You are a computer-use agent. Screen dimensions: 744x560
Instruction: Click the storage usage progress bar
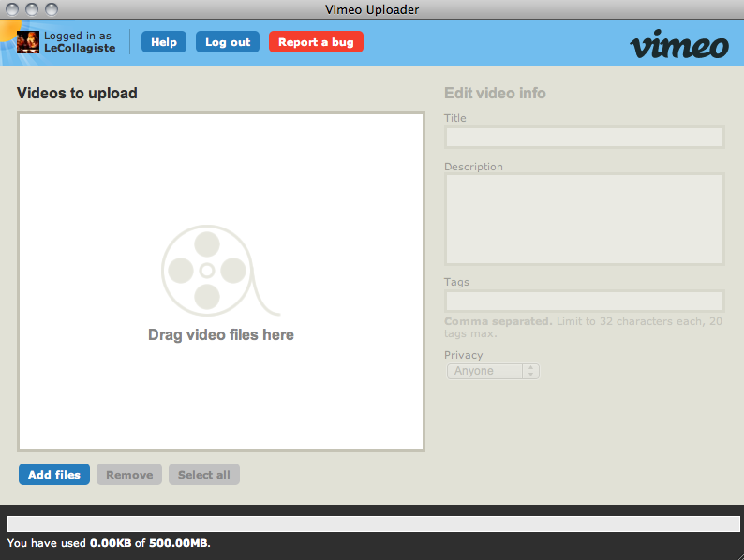[x=374, y=523]
